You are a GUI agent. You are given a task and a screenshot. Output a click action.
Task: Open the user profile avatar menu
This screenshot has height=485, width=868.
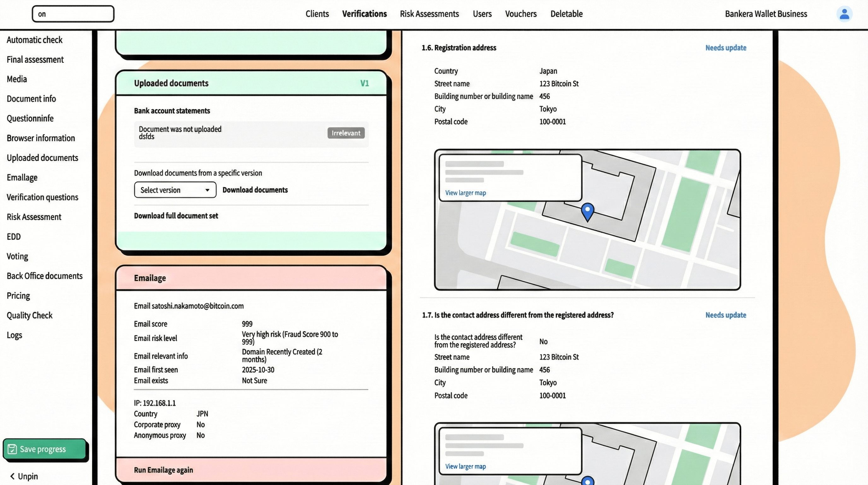[x=844, y=14]
